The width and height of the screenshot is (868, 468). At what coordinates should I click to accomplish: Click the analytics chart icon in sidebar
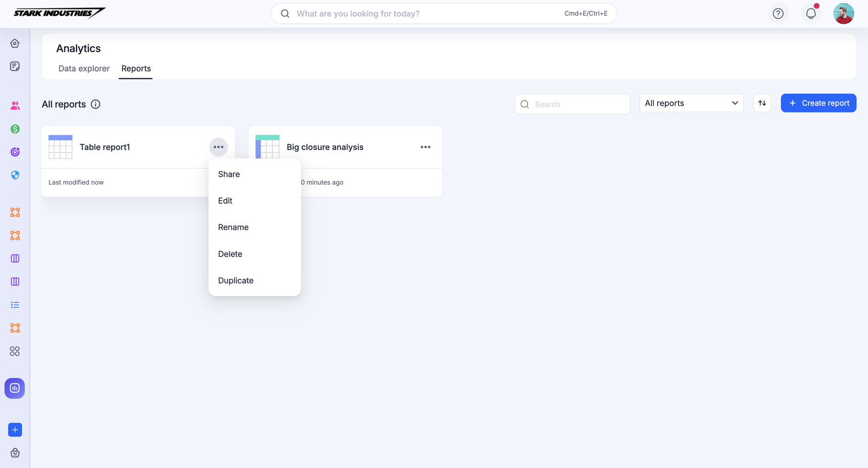15,388
